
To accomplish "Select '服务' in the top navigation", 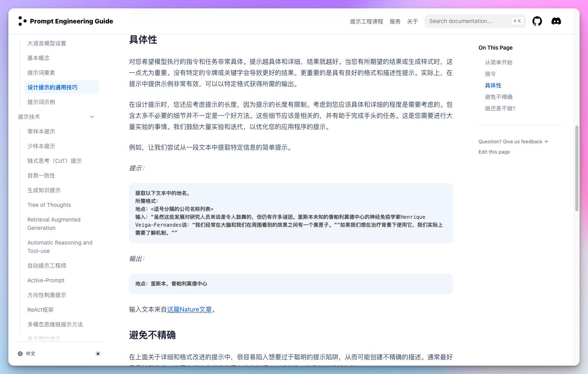I will coord(395,21).
